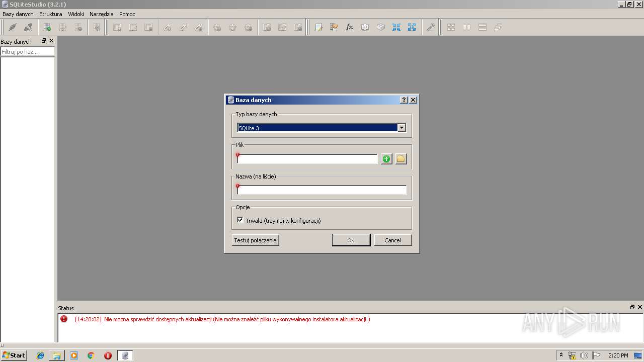
Task: Click the Cancel button in the dialog
Action: tap(393, 240)
